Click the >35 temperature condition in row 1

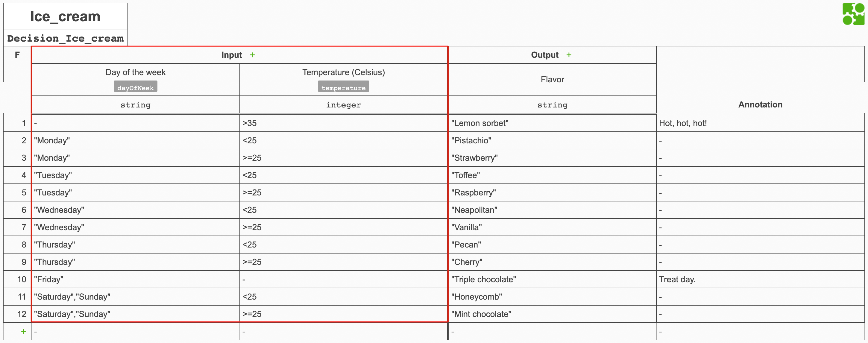tap(250, 123)
